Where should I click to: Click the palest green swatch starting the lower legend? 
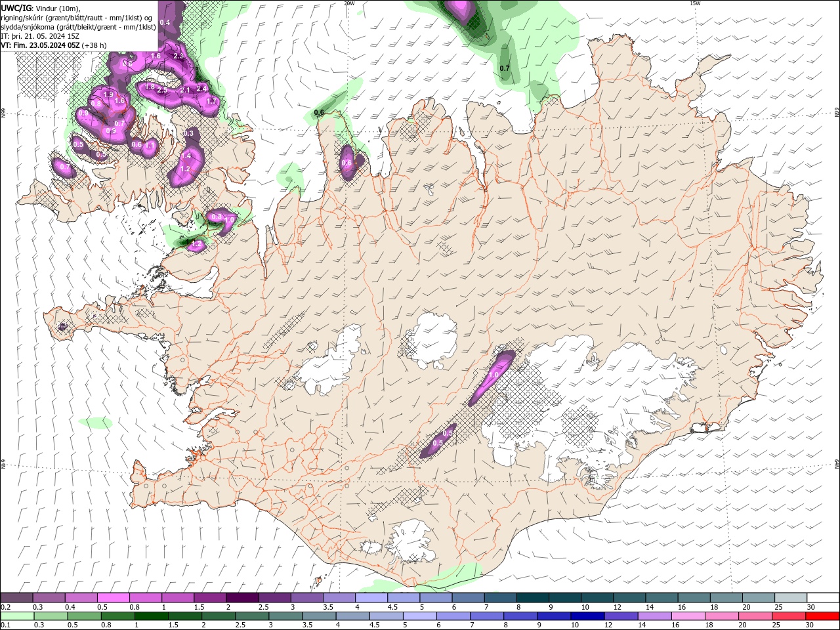click(x=16, y=616)
